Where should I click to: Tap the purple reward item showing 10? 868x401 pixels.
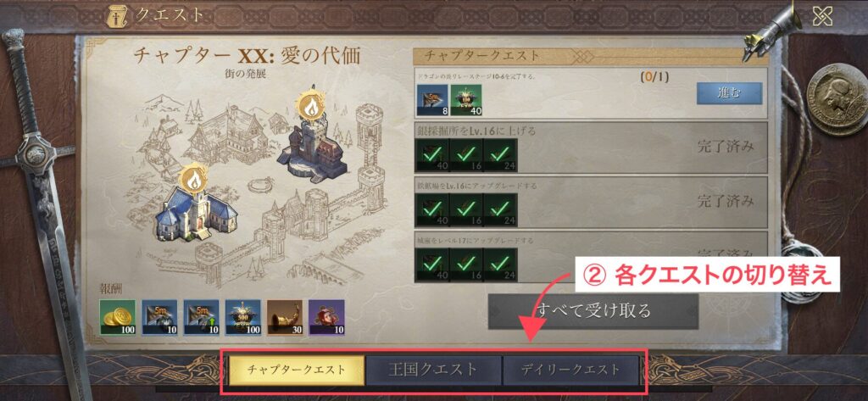click(326, 317)
